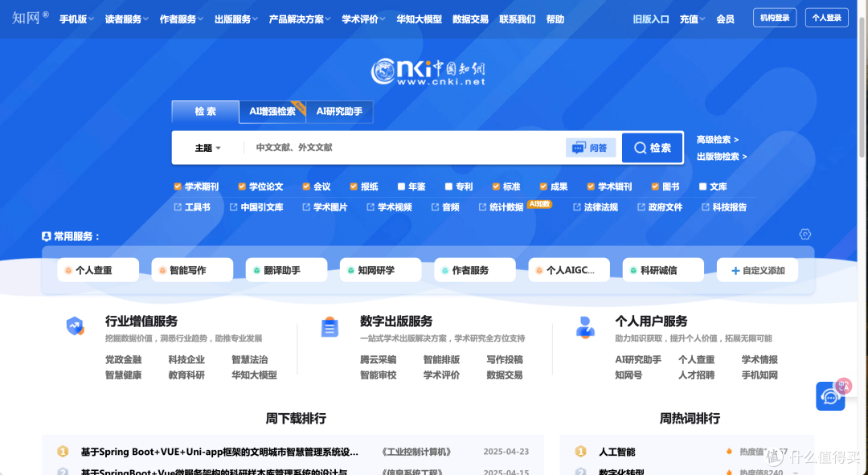This screenshot has height=475, width=868.
Task: Click the plus icon on 自定义添加
Action: 735,271
